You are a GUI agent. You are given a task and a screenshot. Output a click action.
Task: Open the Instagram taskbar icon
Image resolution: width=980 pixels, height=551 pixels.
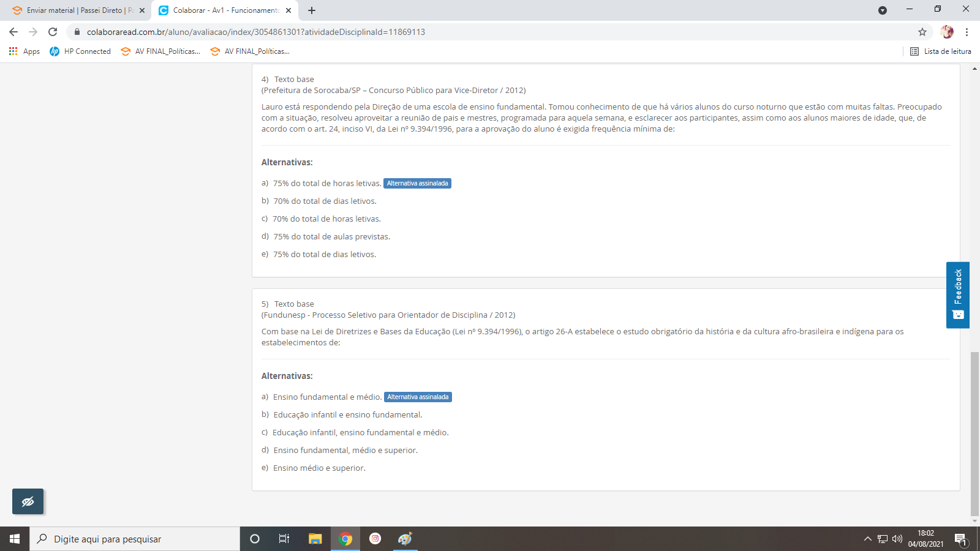pos(375,539)
